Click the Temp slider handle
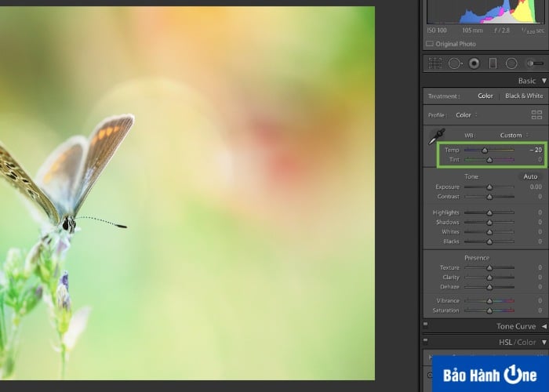 click(485, 151)
